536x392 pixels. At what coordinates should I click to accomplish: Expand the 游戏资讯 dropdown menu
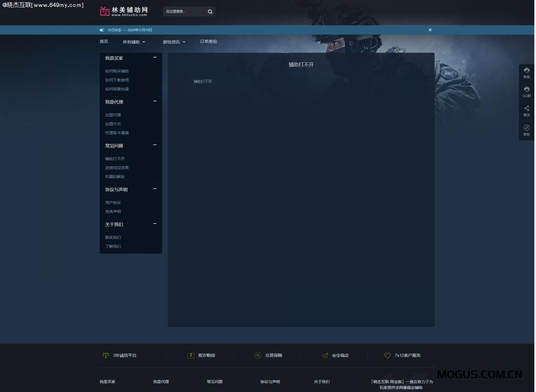click(x=174, y=42)
